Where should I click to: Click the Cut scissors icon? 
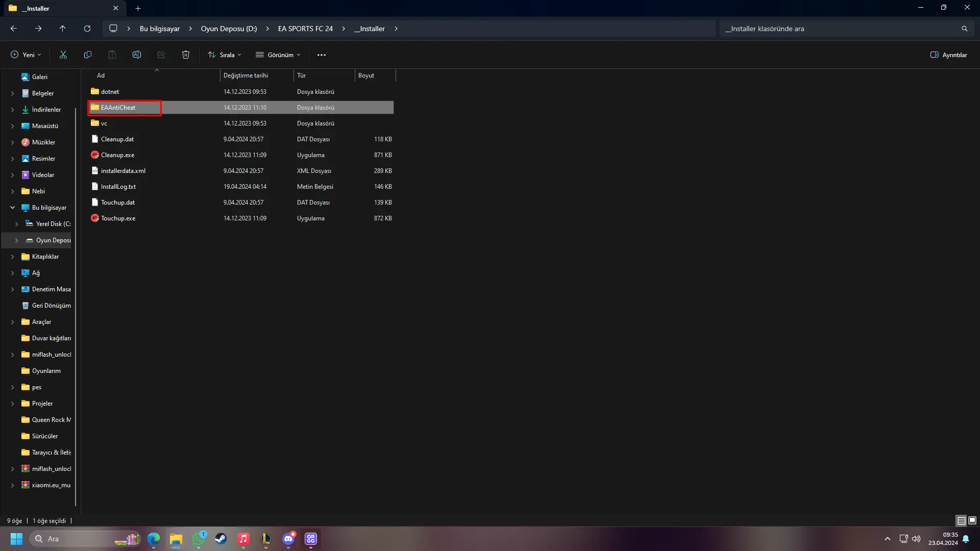coord(63,55)
